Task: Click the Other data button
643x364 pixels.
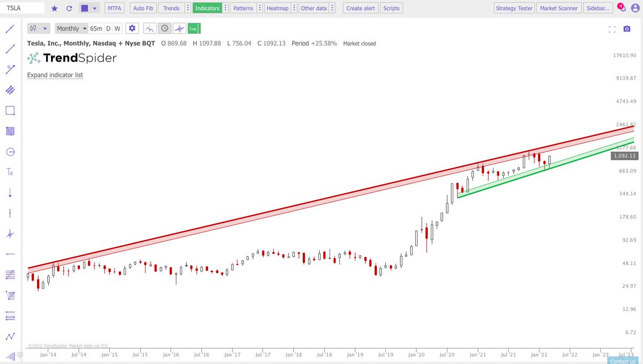Action: [313, 9]
